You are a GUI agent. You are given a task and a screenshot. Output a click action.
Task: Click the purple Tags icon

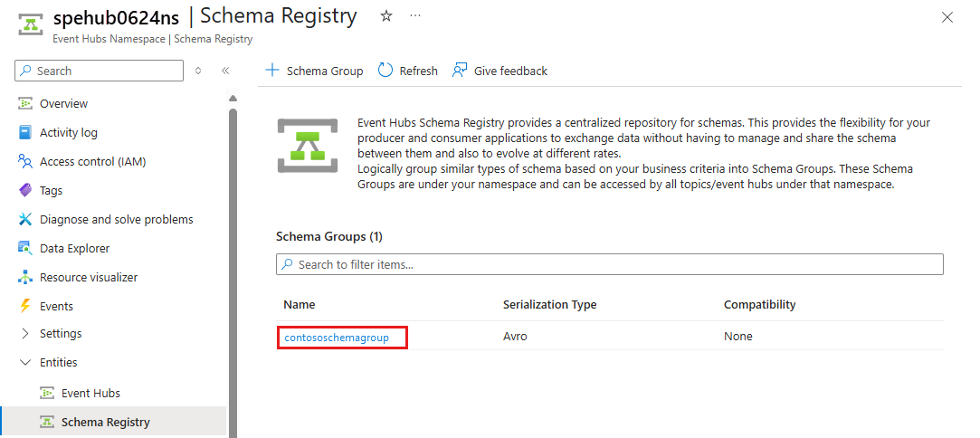pyautogui.click(x=25, y=190)
